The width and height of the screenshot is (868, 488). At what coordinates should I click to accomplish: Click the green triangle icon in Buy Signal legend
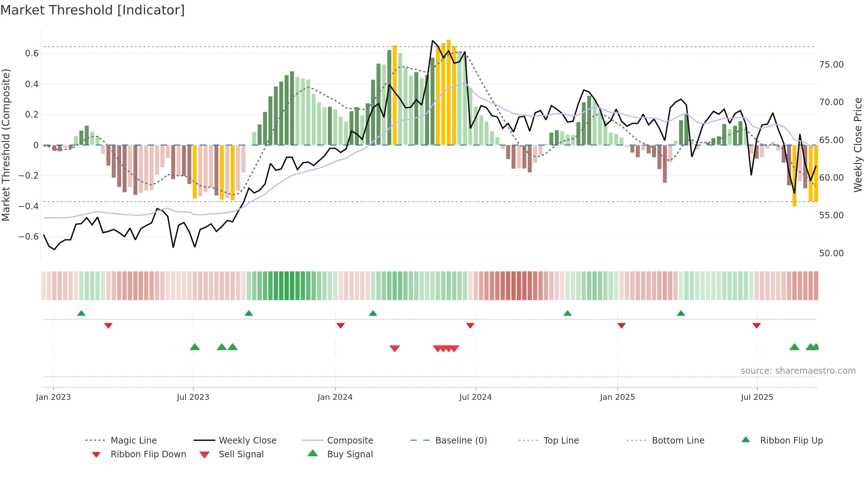313,453
